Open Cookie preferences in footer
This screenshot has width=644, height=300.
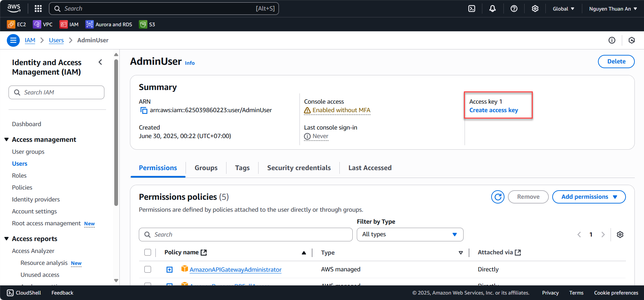click(x=616, y=293)
